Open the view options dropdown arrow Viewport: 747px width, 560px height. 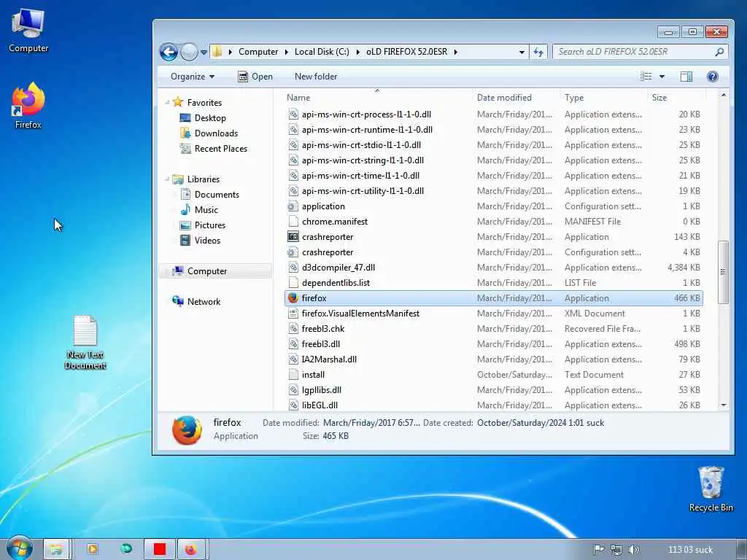coord(662,77)
